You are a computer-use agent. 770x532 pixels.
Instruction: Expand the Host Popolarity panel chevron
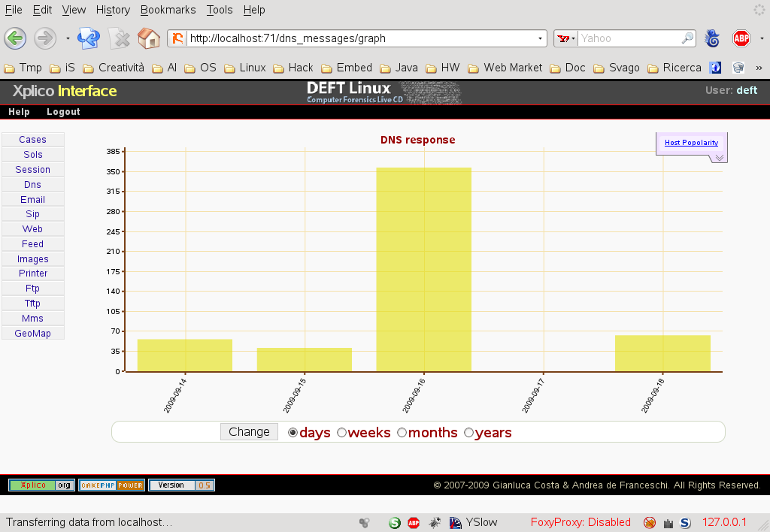click(719, 157)
